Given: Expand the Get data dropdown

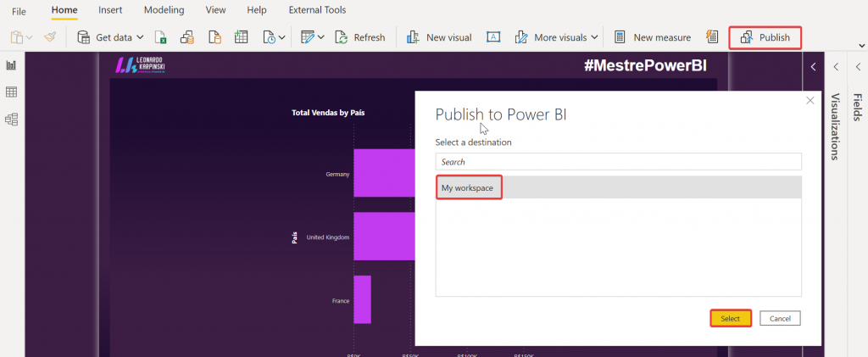Looking at the screenshot, I should click(139, 37).
